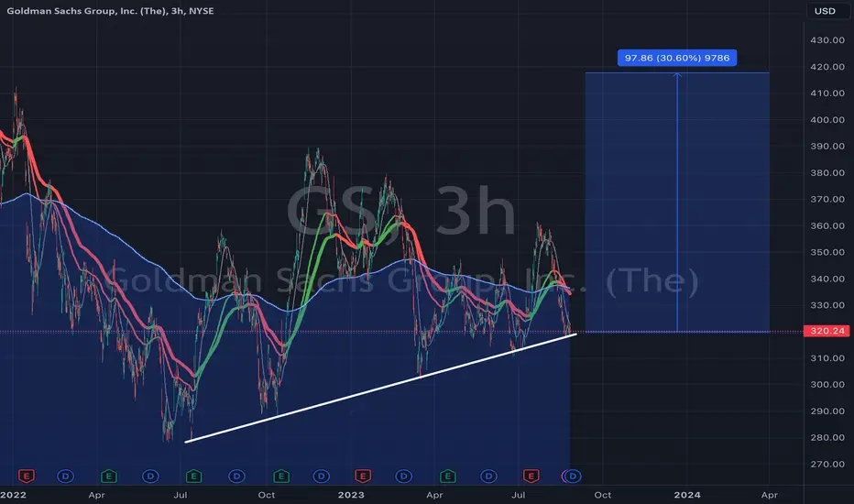Screen dimensions: 854x504
Task: Open dividend marker between Apr and Jul 2023
Action: click(488, 477)
